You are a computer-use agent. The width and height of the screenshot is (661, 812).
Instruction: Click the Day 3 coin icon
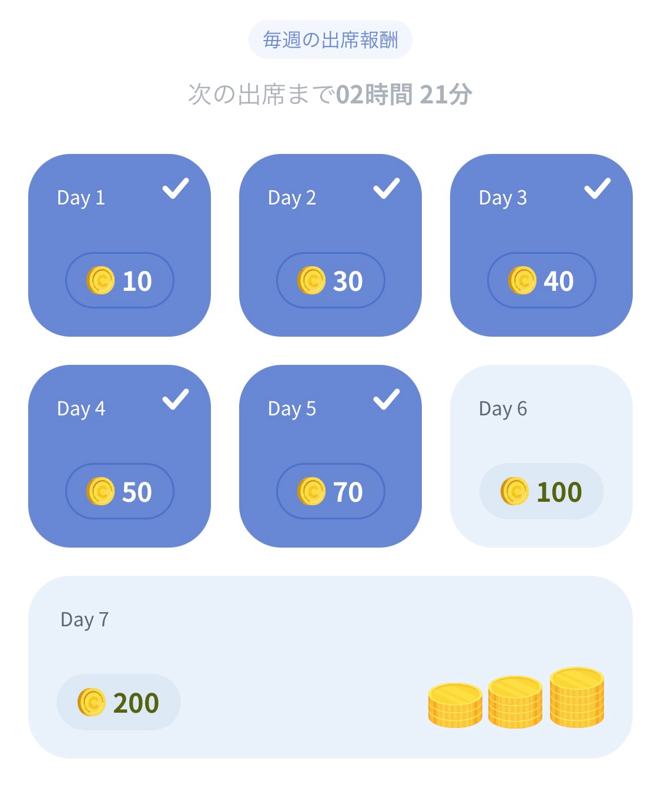pos(522,280)
